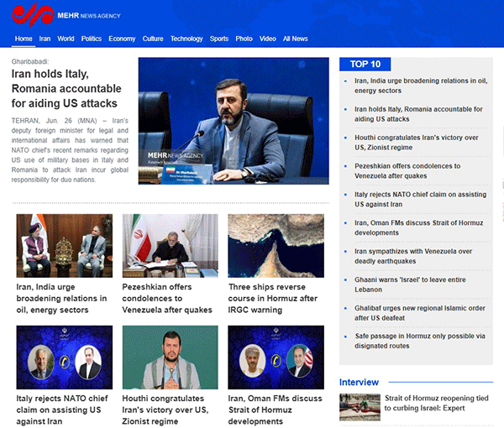Screen dimensions: 504x428
Task: Open Top 10 item 'Pezeshkian offers condolences to Venezuela'
Action: tap(407, 171)
